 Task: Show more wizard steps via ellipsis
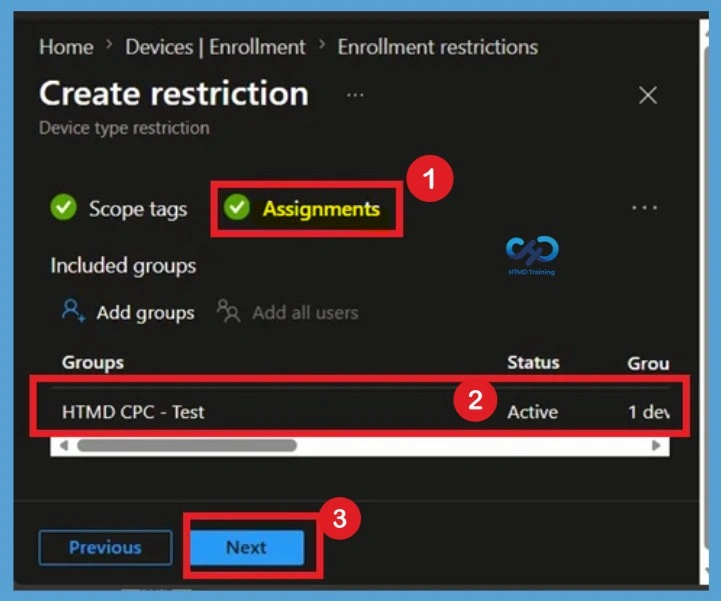(644, 208)
